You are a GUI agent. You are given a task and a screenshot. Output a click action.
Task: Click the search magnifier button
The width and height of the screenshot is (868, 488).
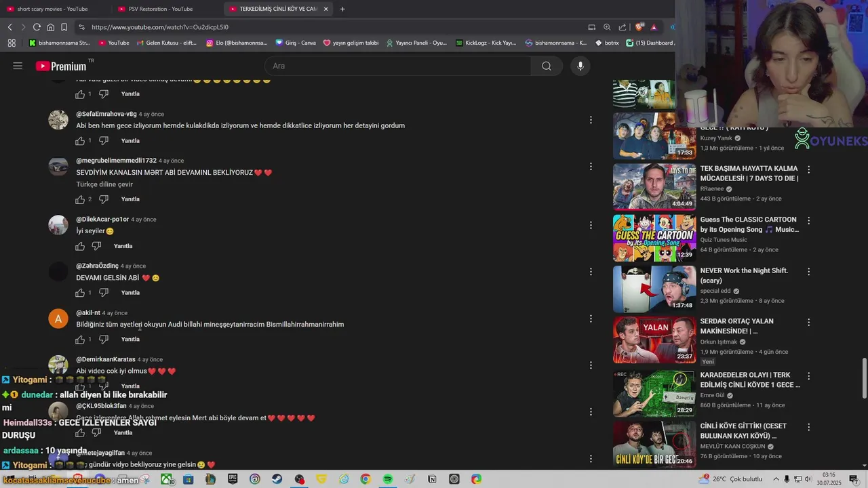(547, 66)
